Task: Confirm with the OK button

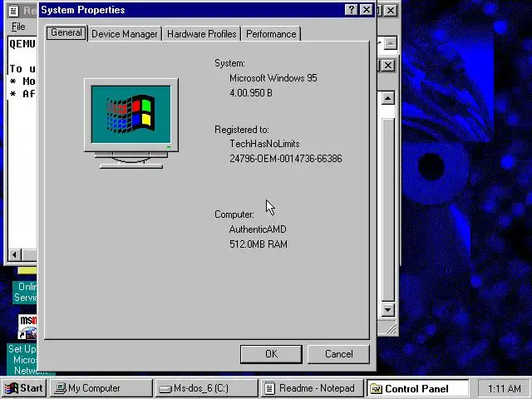Action: (271, 354)
